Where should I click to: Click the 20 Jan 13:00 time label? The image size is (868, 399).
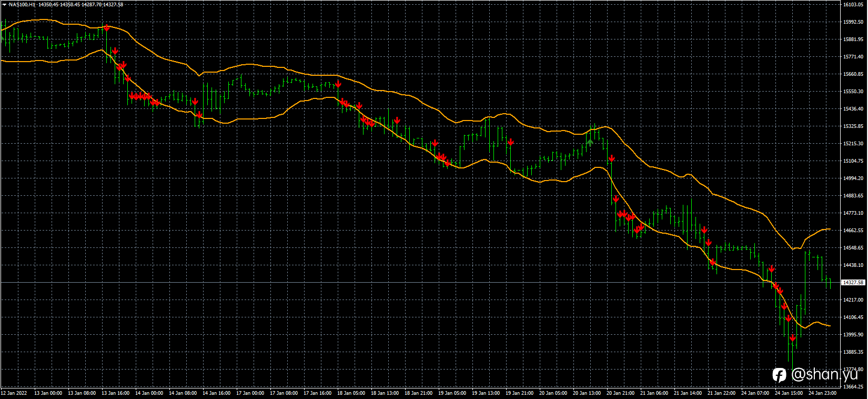click(x=587, y=393)
